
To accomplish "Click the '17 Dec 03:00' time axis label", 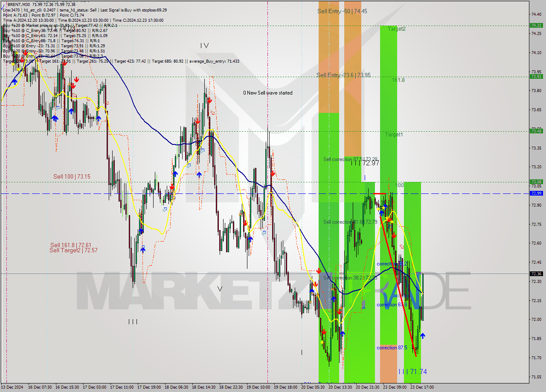I will click(x=94, y=387).
